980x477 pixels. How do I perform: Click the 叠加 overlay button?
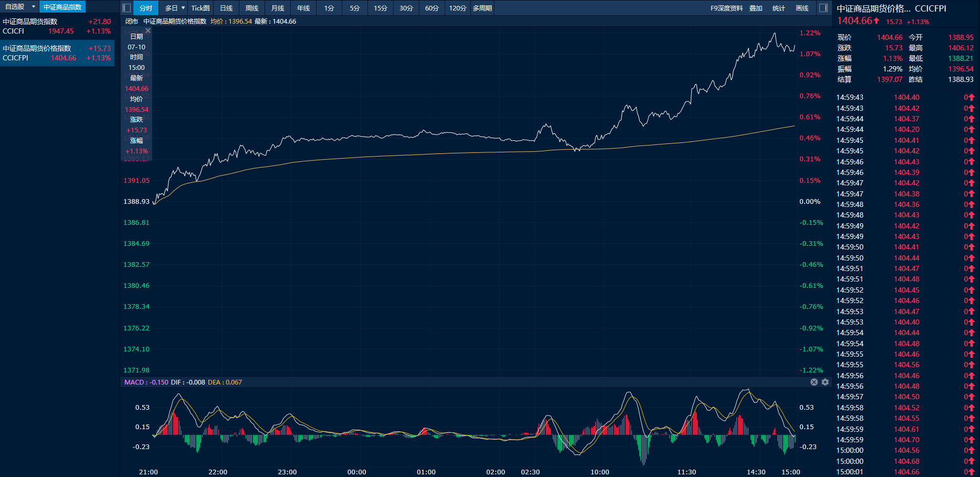(756, 8)
